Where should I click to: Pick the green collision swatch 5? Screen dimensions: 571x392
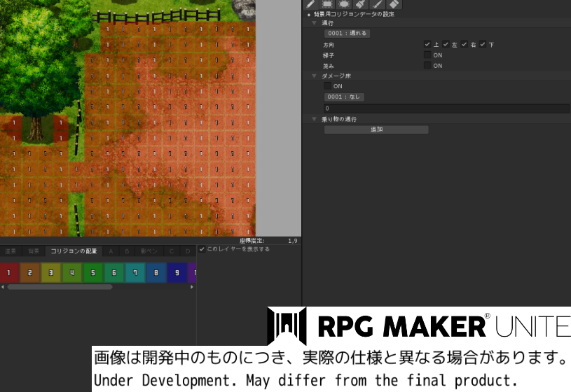[x=93, y=272]
